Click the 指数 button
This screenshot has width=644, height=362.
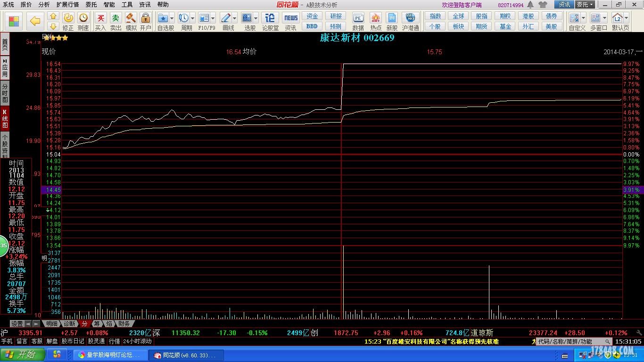(x=435, y=16)
